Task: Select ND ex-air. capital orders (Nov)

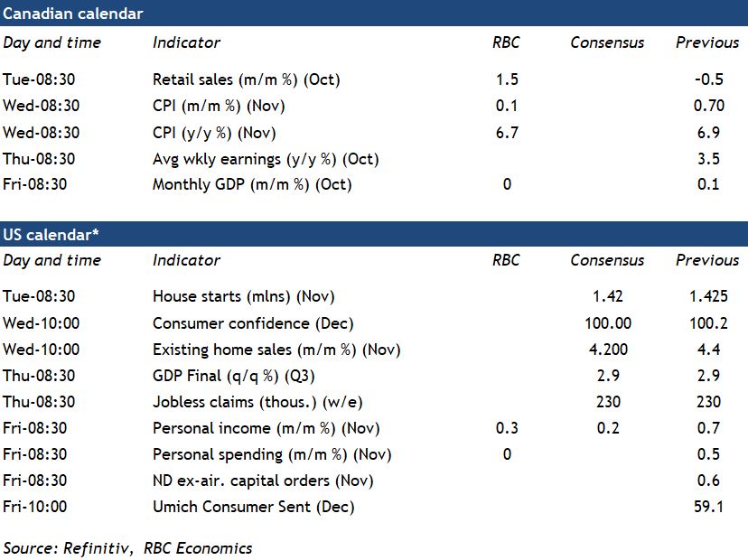Action: click(x=263, y=481)
